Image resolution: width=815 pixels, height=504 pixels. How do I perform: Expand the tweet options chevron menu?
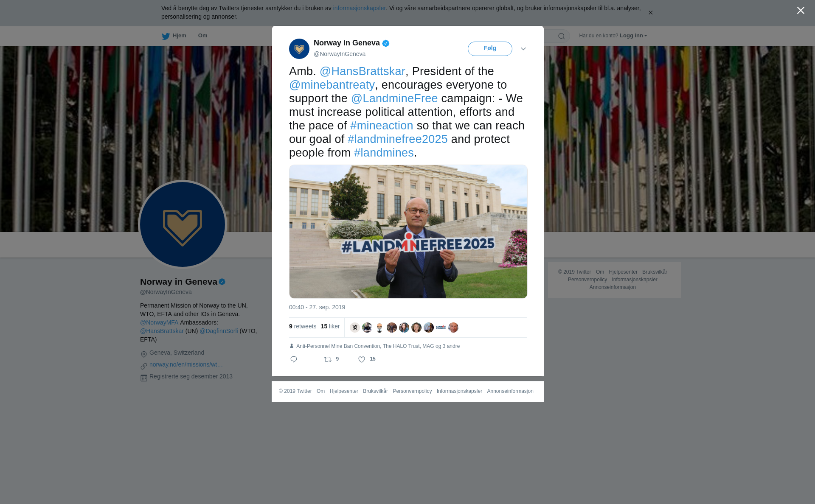(x=523, y=49)
